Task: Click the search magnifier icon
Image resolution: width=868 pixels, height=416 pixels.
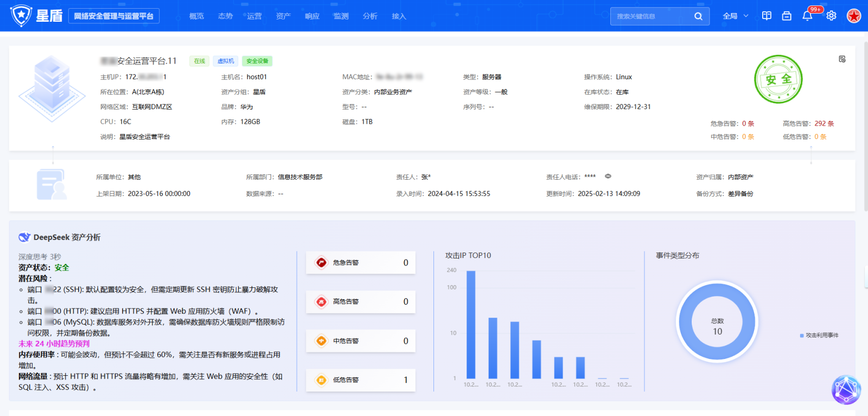Action: pos(698,16)
